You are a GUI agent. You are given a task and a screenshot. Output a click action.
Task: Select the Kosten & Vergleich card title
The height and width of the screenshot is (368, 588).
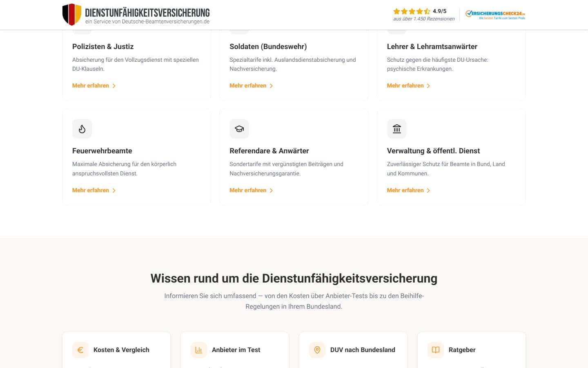(121, 350)
